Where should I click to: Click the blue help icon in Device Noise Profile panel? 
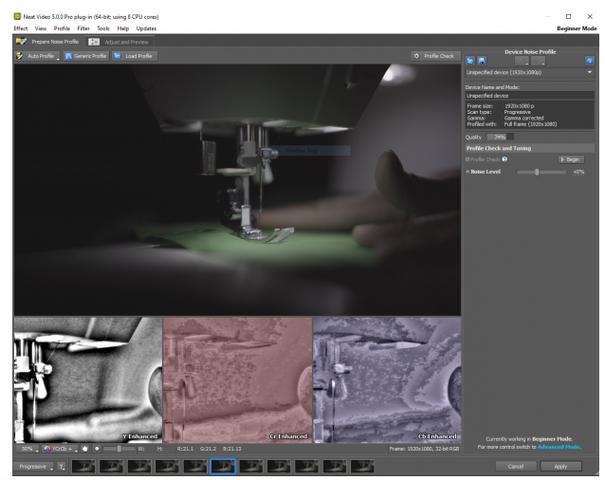[x=589, y=61]
